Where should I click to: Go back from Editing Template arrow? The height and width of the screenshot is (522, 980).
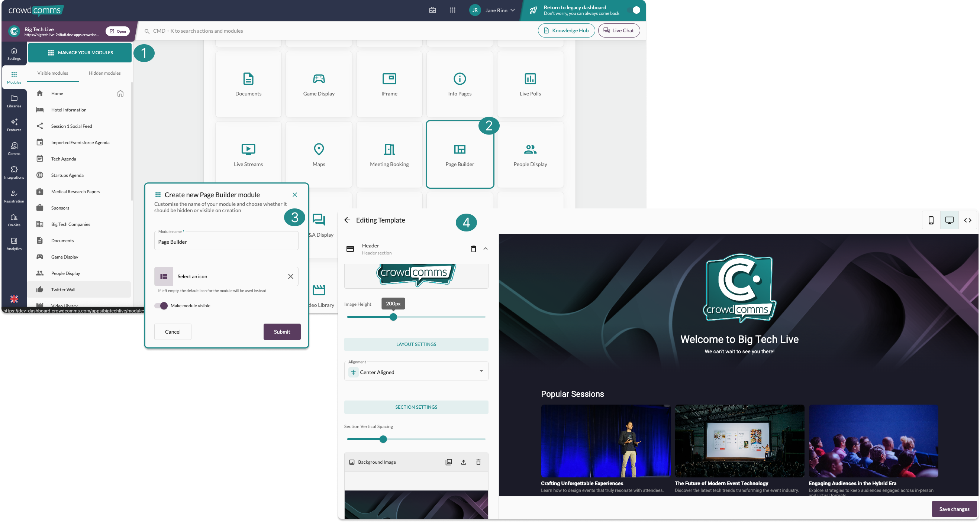click(x=347, y=220)
